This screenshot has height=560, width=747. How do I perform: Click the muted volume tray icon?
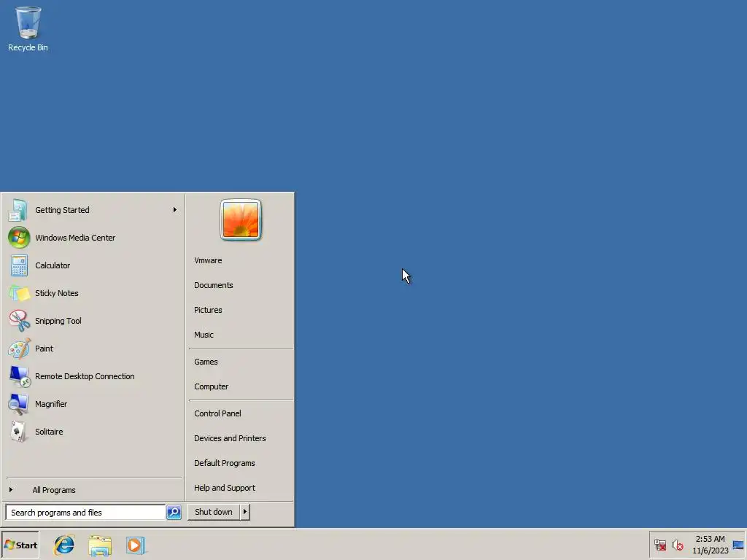point(677,545)
